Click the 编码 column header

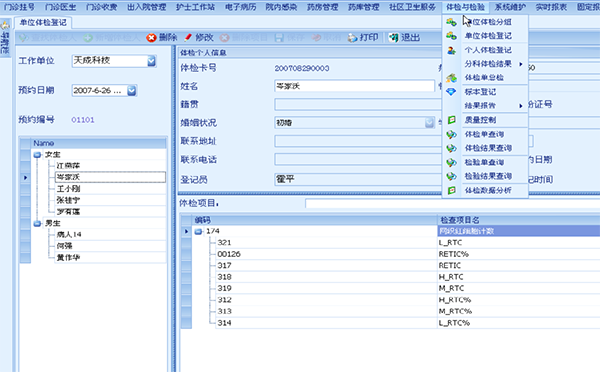pyautogui.click(x=314, y=220)
